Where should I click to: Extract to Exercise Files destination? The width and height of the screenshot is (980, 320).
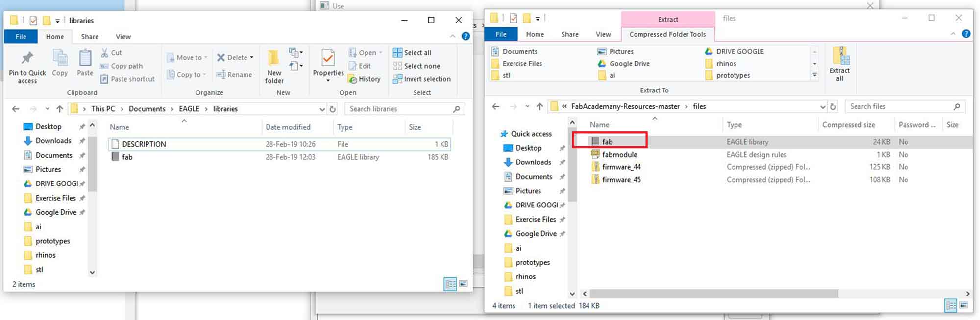[516, 64]
